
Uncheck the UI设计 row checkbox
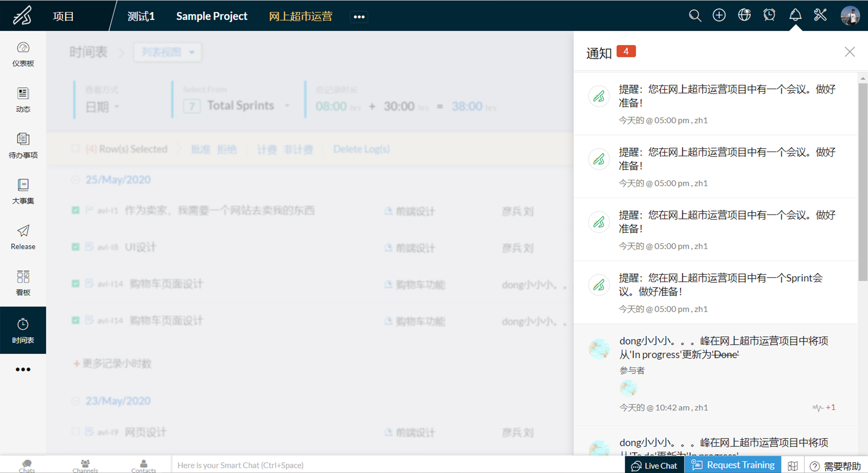pyautogui.click(x=76, y=247)
